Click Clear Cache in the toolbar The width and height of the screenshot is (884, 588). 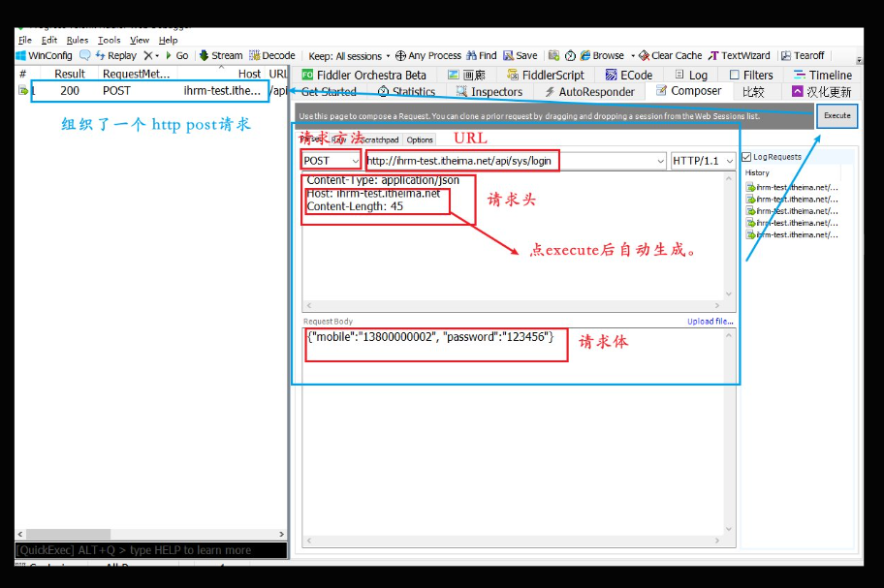(671, 56)
